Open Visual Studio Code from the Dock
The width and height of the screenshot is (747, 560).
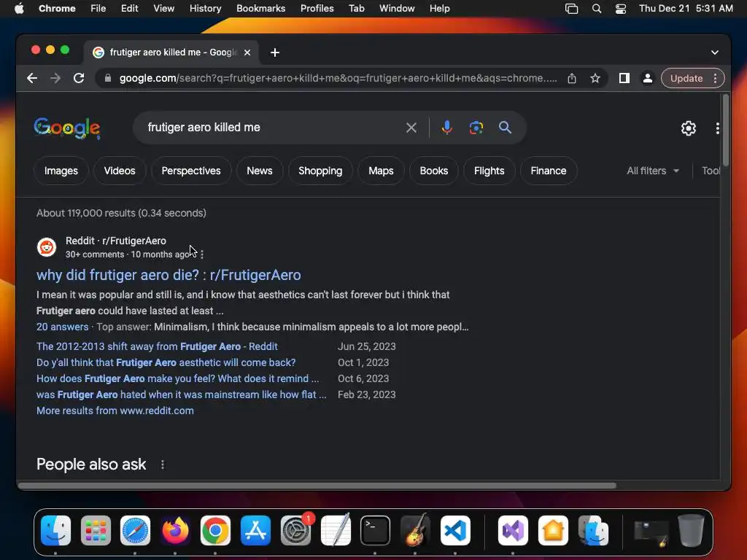pos(455,531)
